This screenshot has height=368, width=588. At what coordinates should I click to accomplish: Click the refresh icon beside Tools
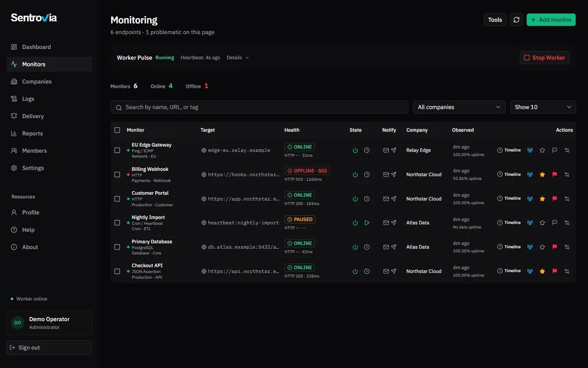point(516,20)
